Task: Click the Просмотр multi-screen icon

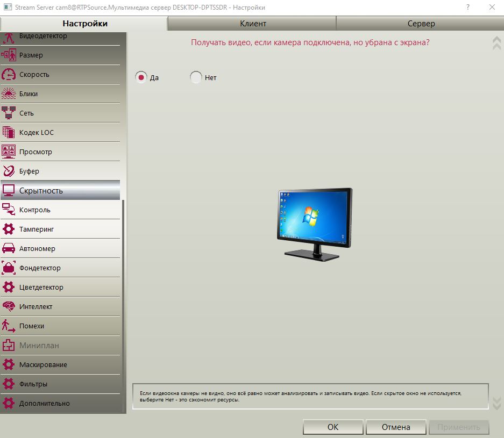Action: tap(9, 152)
